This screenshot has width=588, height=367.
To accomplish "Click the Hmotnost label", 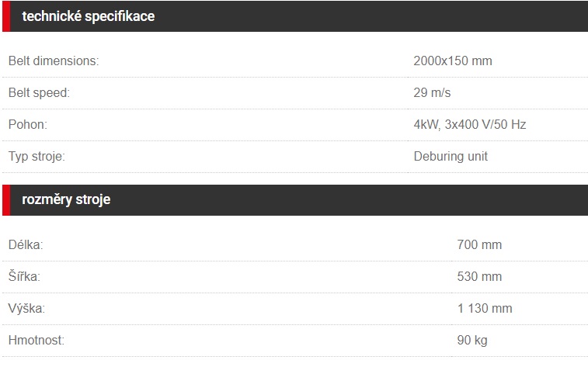I will click(x=37, y=340).
